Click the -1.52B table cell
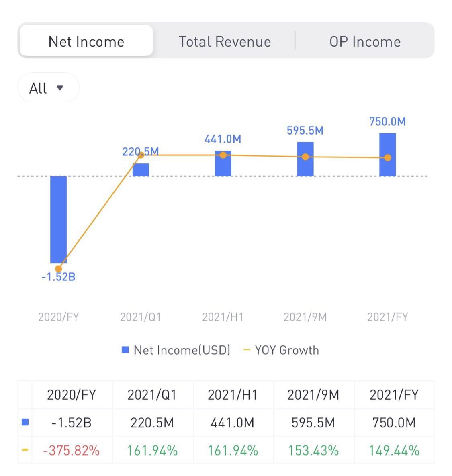Image resolution: width=452 pixels, height=476 pixels. point(72,423)
